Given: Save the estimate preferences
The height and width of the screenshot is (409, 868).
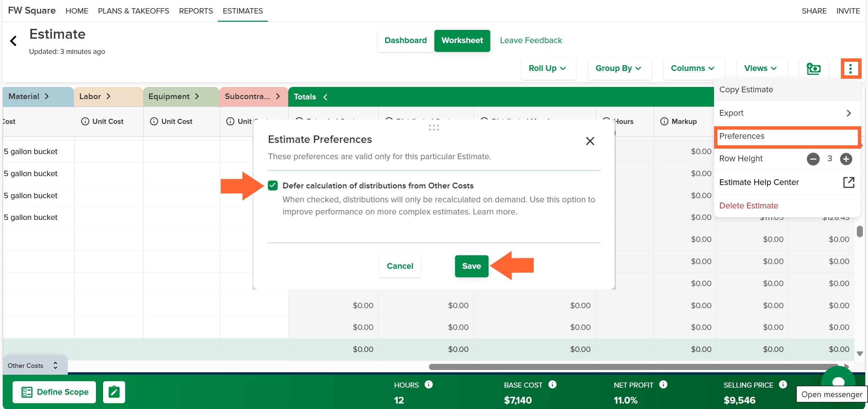Looking at the screenshot, I should [x=471, y=266].
